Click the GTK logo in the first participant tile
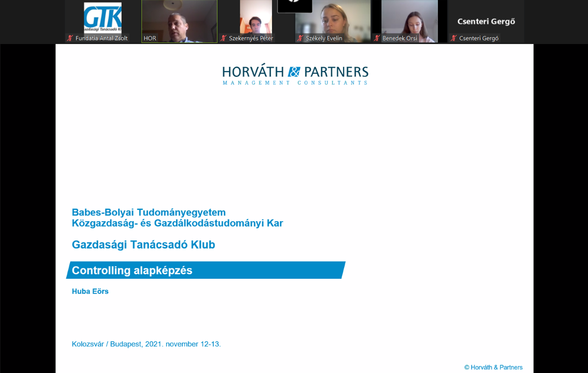 pos(103,18)
